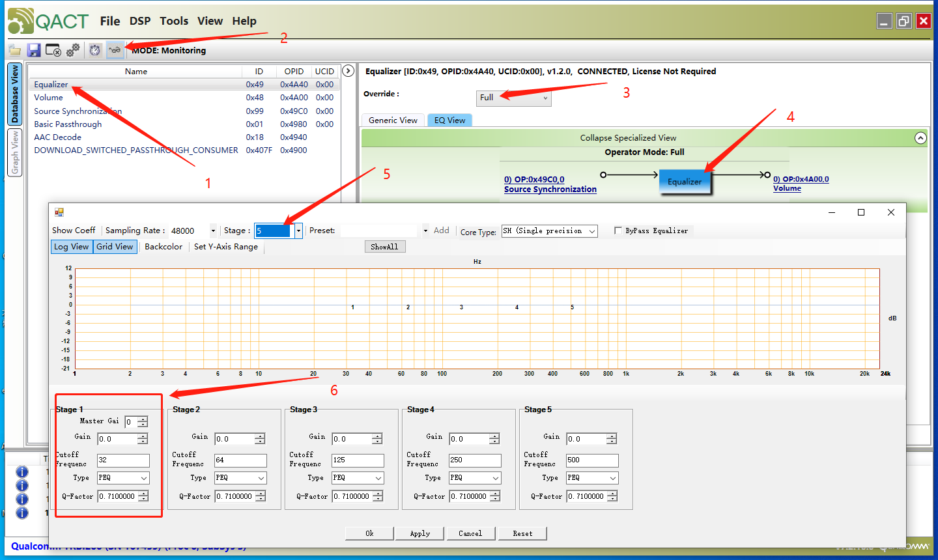Open the Generic View tab

[393, 120]
